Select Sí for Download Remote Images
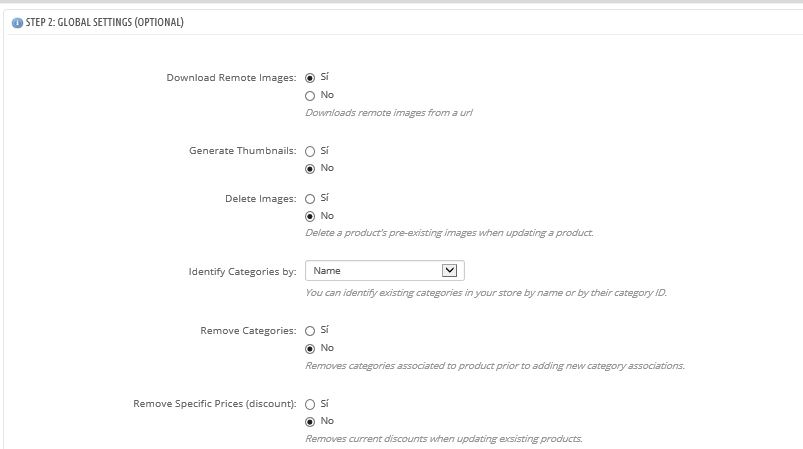803x449 pixels. 310,78
